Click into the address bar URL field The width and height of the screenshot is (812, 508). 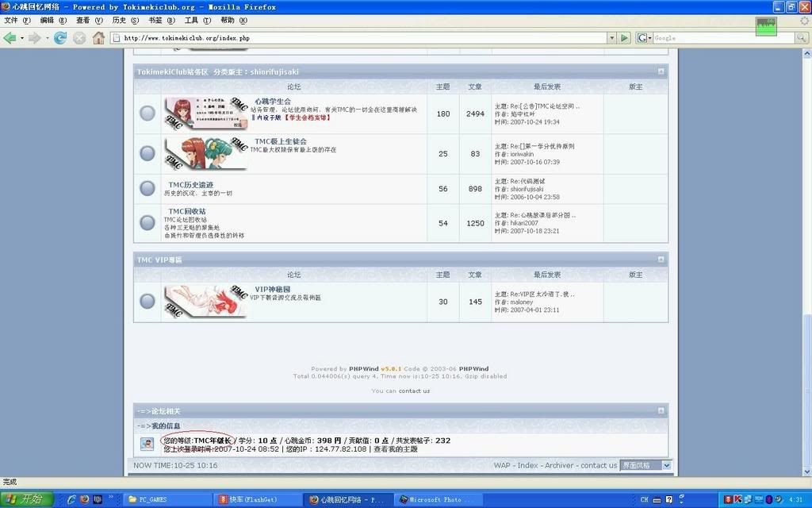tap(358, 38)
